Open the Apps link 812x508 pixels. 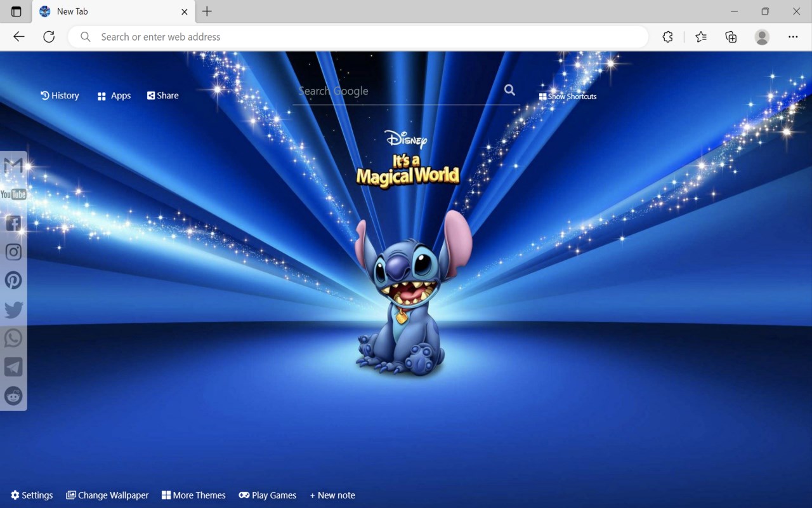(x=114, y=96)
